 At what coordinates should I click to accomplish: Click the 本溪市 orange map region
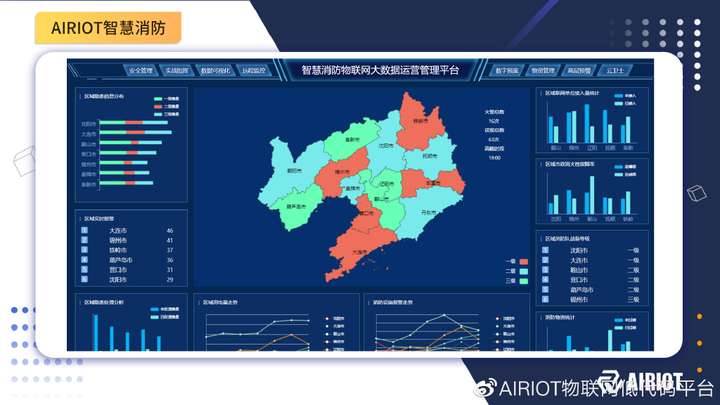[x=432, y=183]
